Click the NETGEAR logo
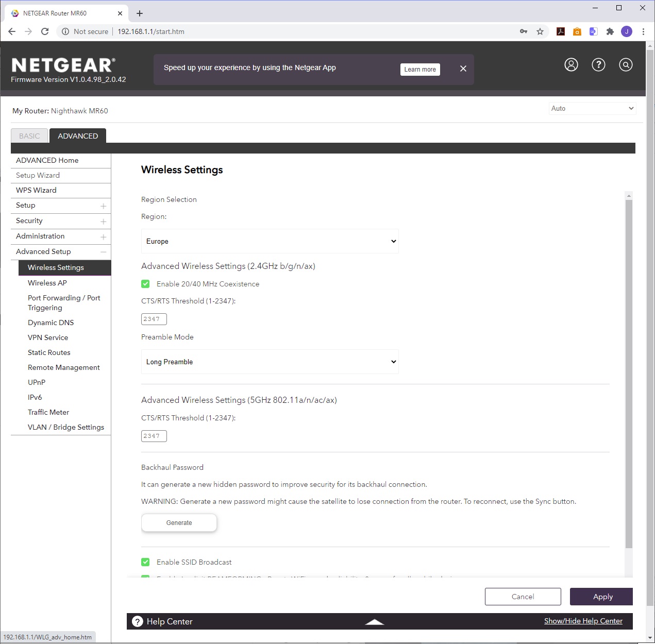This screenshot has height=644, width=655. [x=63, y=65]
